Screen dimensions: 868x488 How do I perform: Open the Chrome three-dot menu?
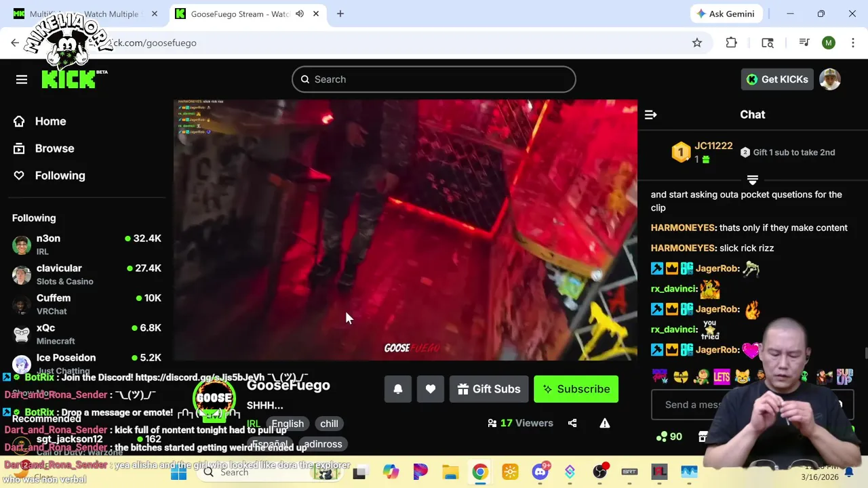point(852,43)
